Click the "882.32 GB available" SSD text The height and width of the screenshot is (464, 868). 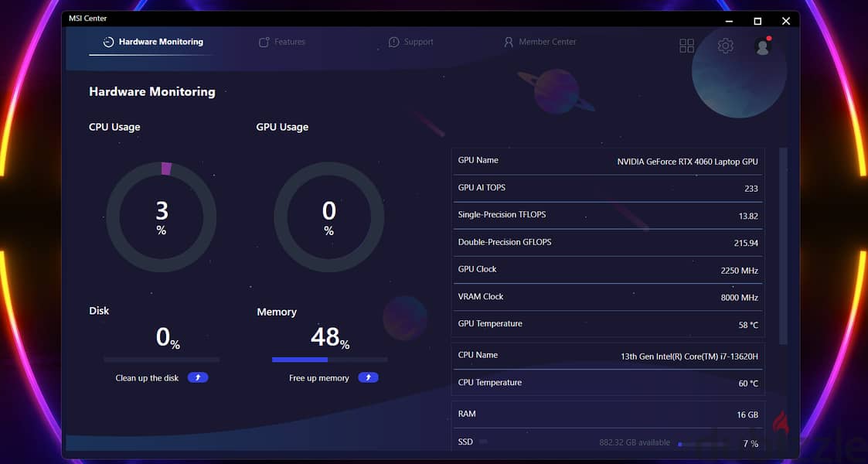[x=635, y=442]
